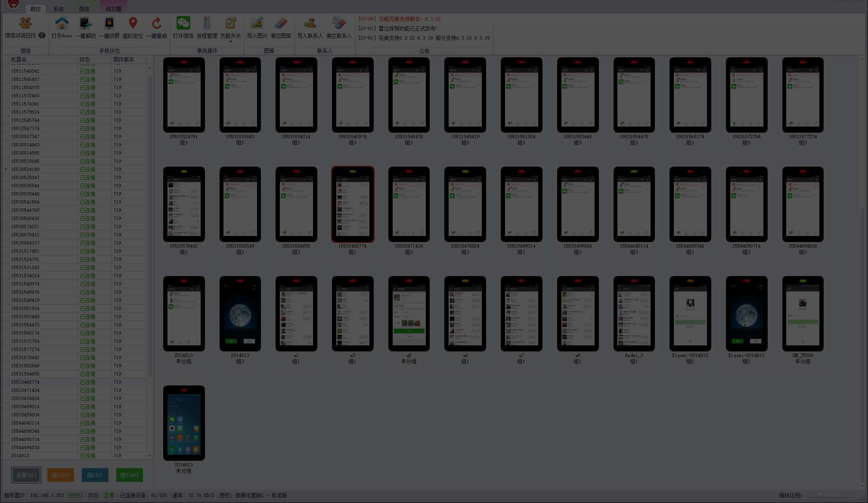Viewport: 868px width, 503px height.
Task: Select phone thumbnail 15533465774
Action: [353, 205]
